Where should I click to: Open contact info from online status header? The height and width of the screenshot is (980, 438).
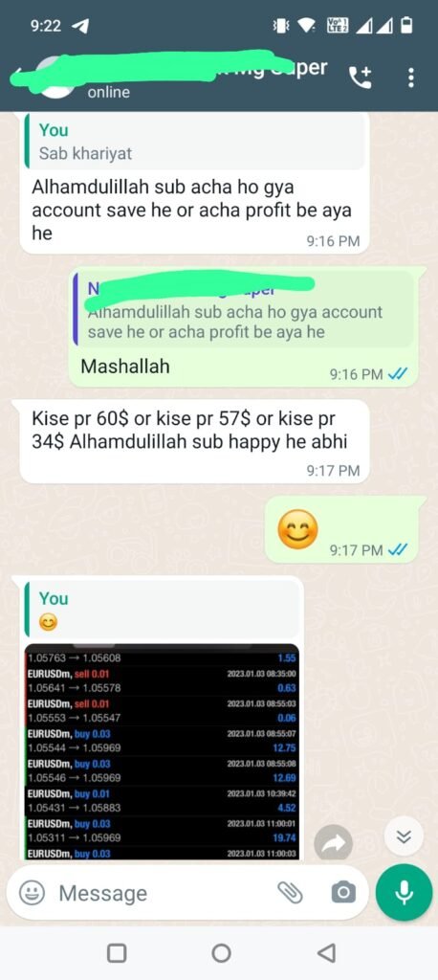tap(109, 93)
